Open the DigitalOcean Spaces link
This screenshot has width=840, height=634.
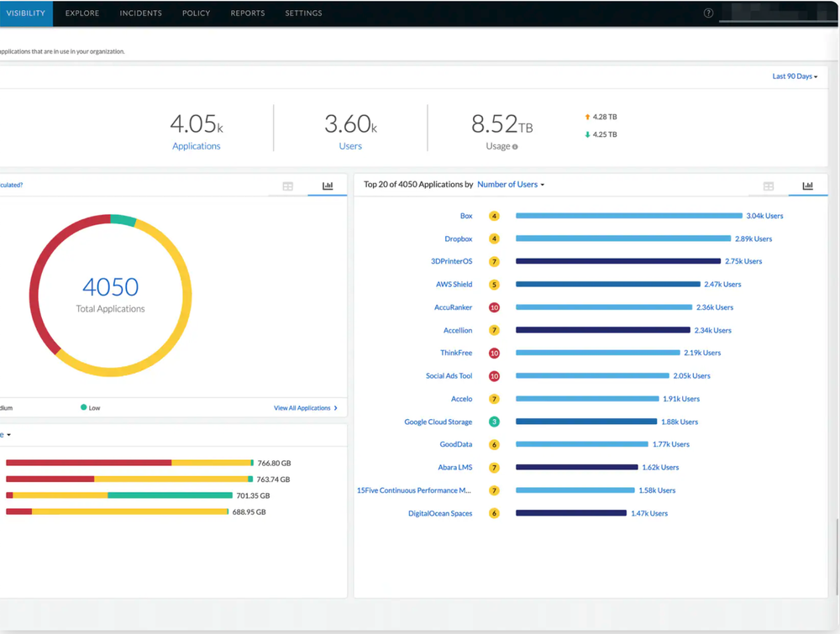[x=440, y=514]
